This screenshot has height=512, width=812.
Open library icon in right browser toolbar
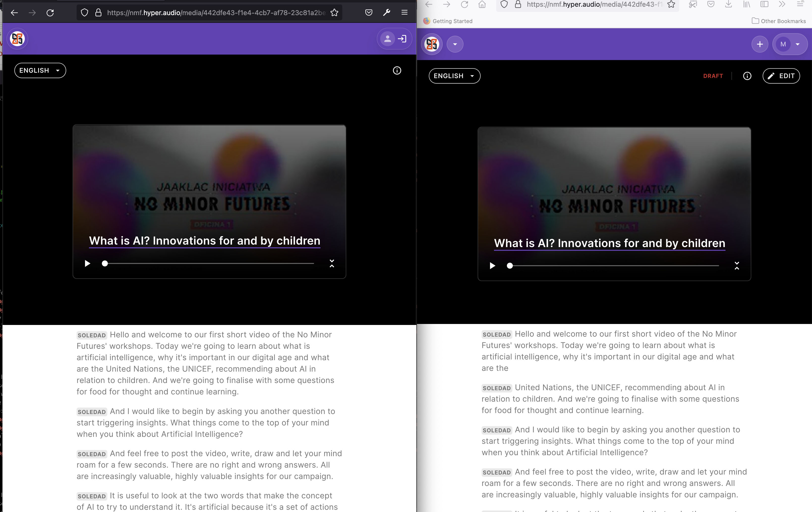(x=747, y=4)
